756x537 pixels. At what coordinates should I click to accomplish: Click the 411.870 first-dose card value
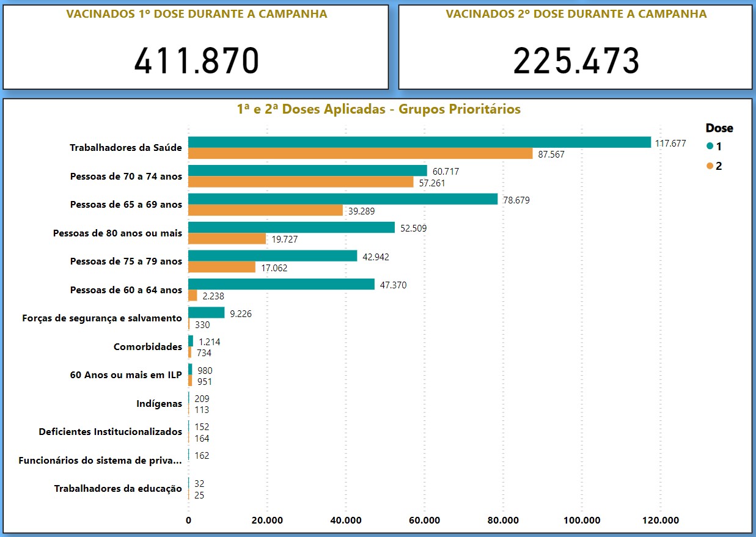196,62
